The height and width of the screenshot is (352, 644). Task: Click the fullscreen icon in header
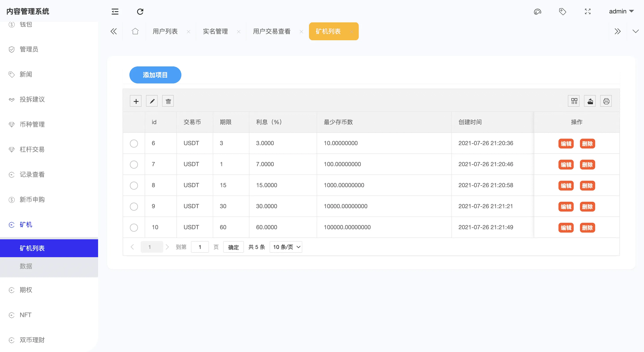[x=588, y=11]
